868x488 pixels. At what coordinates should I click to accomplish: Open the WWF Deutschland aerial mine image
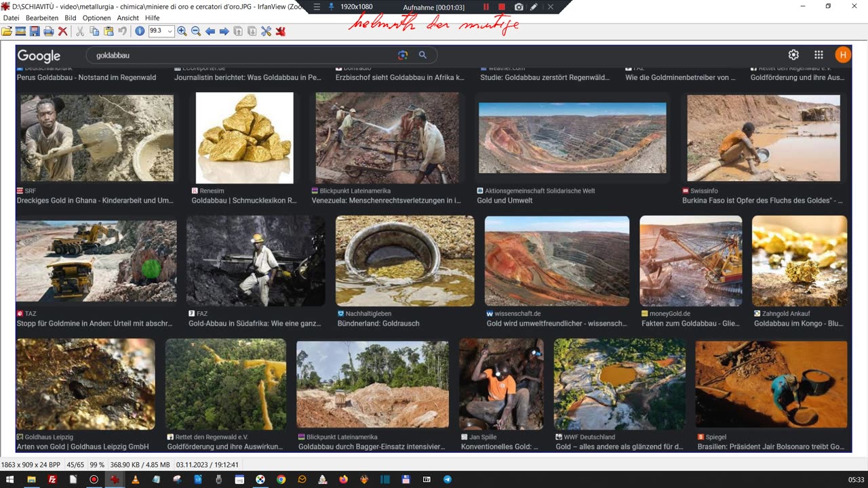(x=620, y=385)
